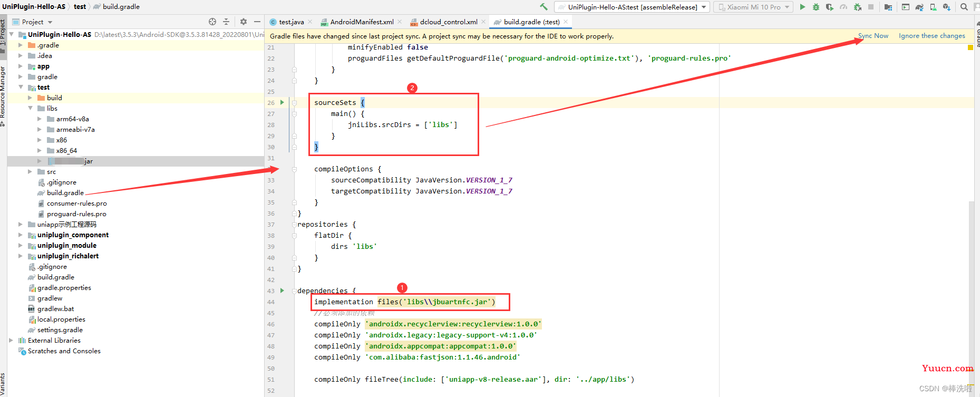This screenshot has height=397, width=980.
Task: Click run gutter arrow beside dependencies line
Action: coord(282,291)
